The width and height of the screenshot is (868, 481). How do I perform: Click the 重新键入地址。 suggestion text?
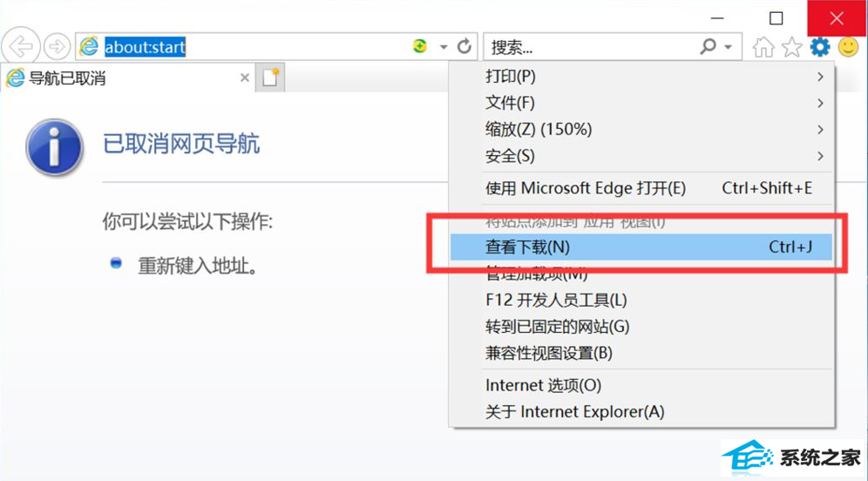pyautogui.click(x=198, y=267)
